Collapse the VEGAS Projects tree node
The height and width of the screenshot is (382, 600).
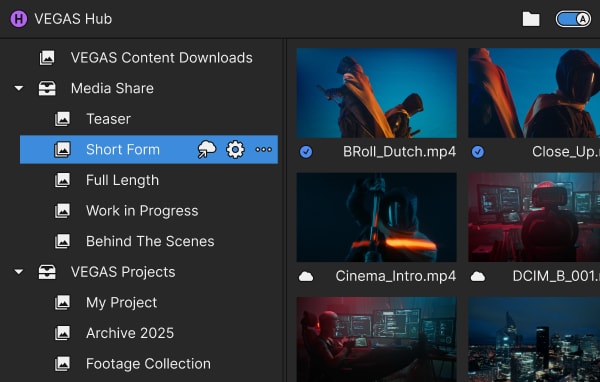[18, 272]
